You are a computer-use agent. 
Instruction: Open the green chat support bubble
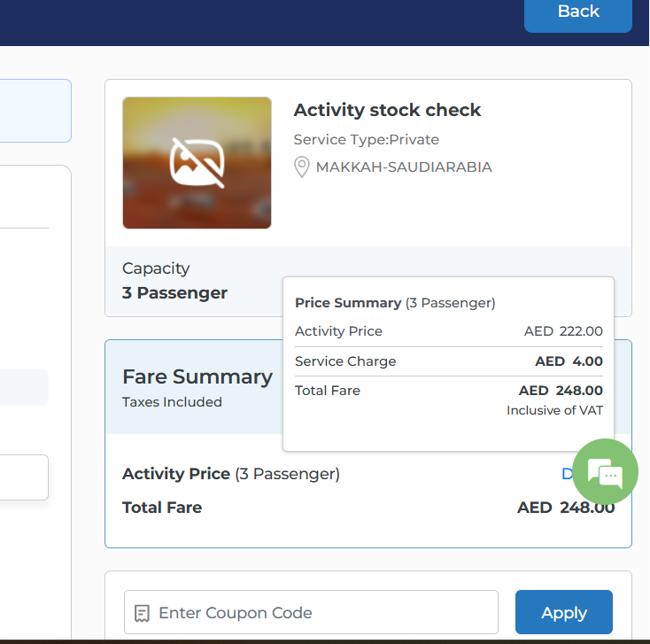point(605,472)
